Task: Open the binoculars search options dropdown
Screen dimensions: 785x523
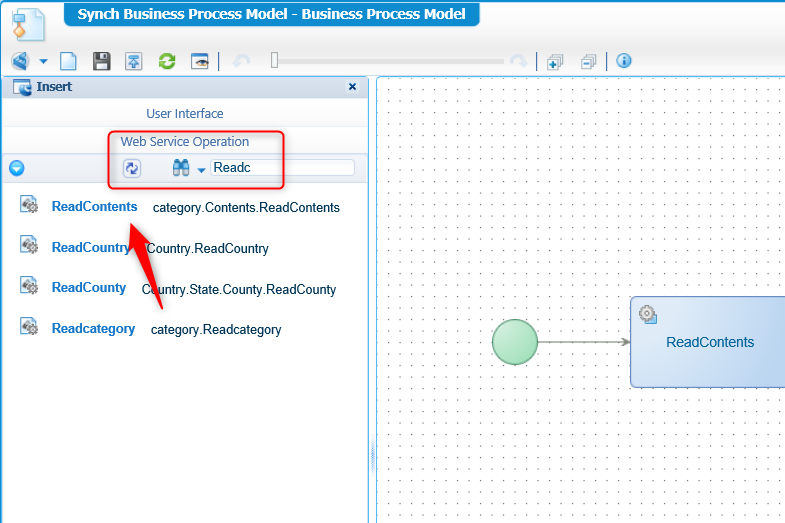Action: pyautogui.click(x=201, y=170)
